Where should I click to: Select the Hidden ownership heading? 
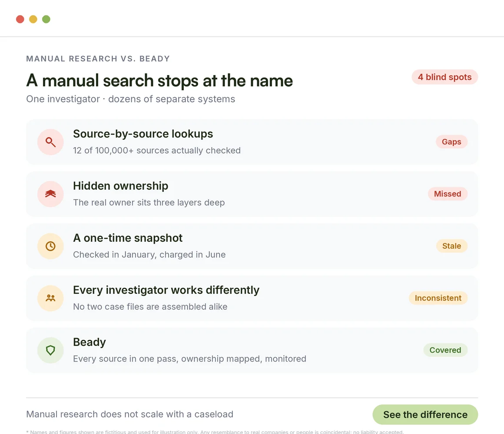[120, 186]
